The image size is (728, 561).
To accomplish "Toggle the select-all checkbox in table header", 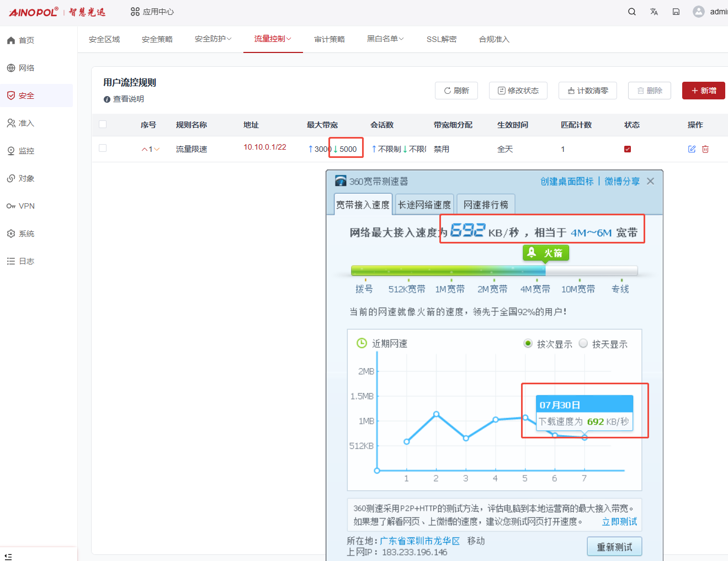I will 103,124.
